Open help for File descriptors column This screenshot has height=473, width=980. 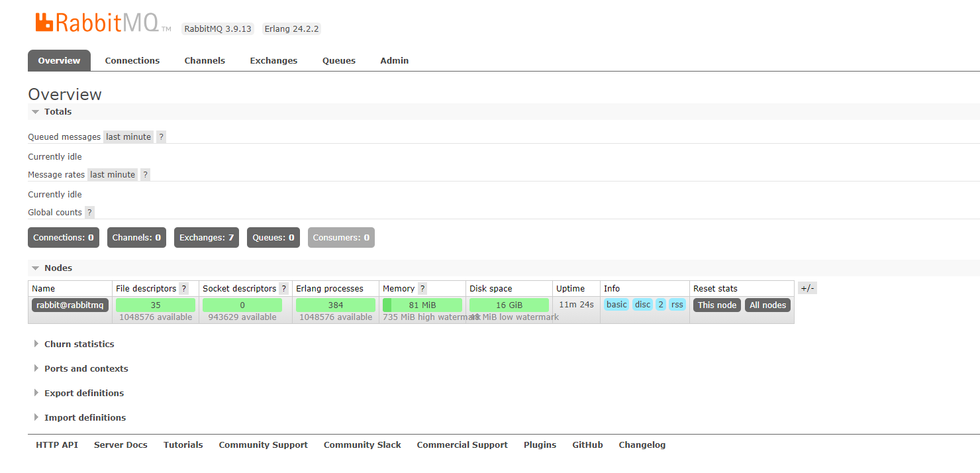point(183,289)
